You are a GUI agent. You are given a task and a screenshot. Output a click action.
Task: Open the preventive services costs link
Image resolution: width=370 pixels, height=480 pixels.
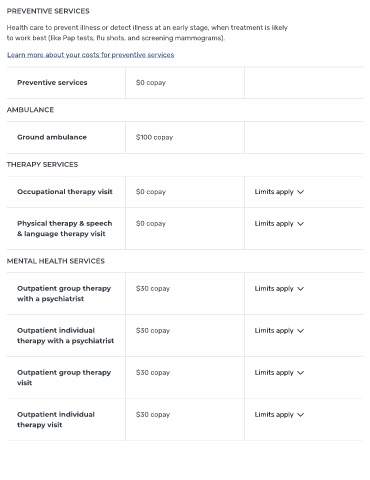click(x=91, y=55)
